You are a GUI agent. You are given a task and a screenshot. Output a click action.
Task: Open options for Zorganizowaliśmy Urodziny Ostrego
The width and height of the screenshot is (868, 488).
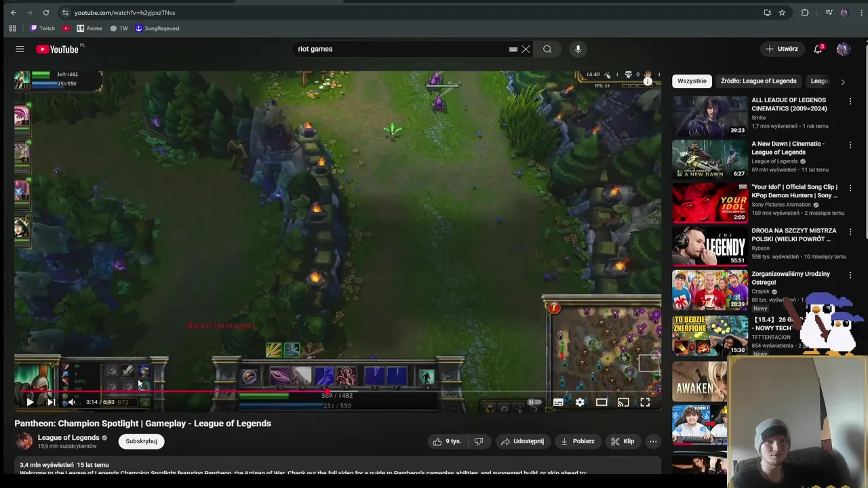[x=850, y=275]
